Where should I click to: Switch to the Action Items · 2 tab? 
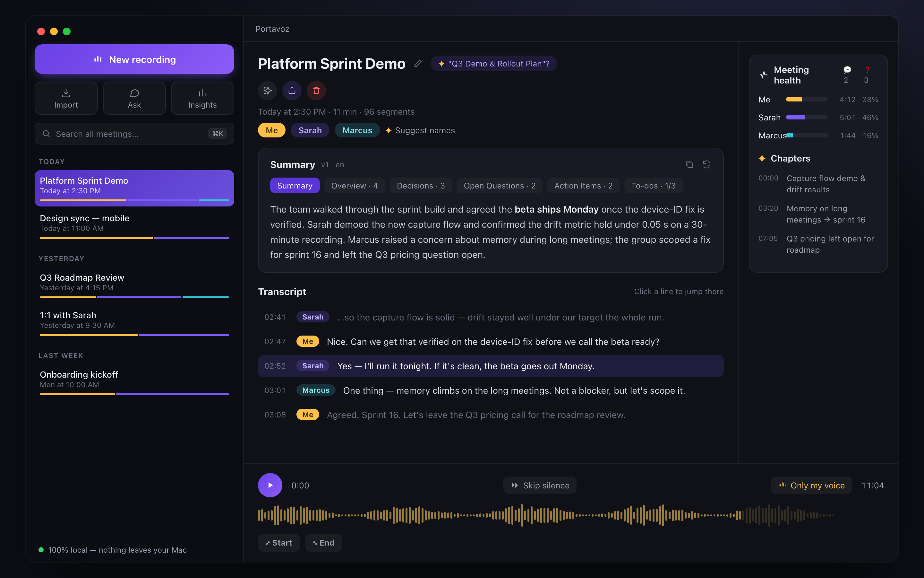(x=583, y=186)
